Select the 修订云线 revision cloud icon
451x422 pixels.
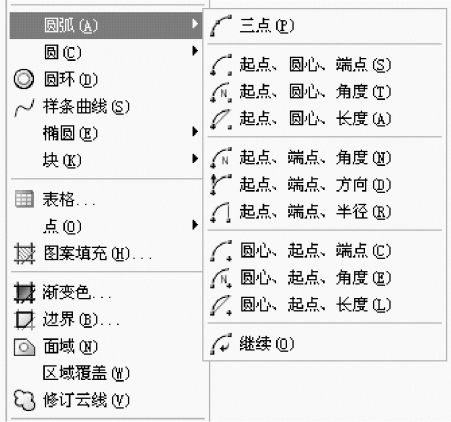coord(24,400)
